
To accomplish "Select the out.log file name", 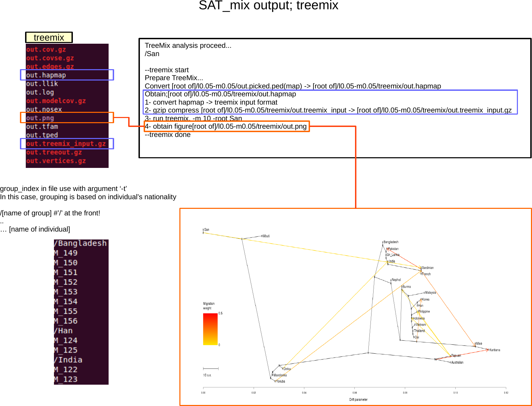I will tap(40, 92).
